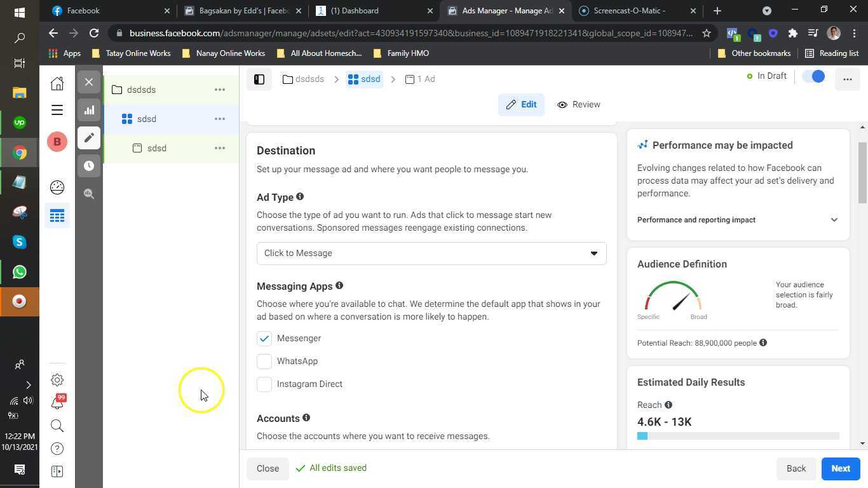
Task: Expand the Windows taskbar hidden icons chevron
Action: click(x=28, y=384)
